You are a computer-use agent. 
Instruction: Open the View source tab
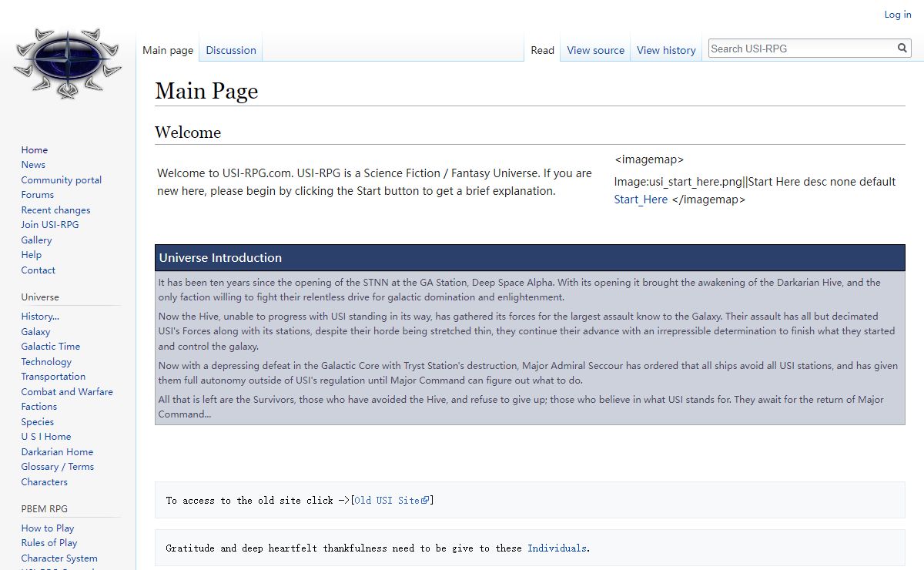595,50
